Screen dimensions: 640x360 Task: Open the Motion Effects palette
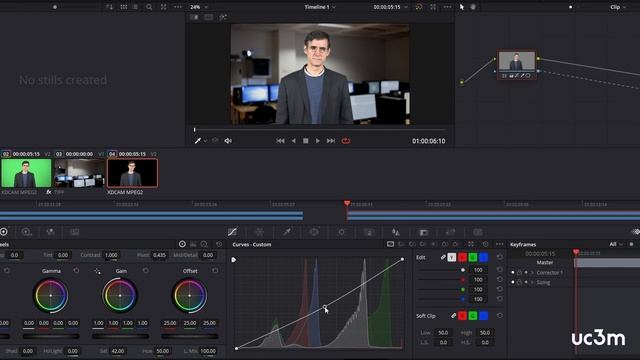click(75, 232)
